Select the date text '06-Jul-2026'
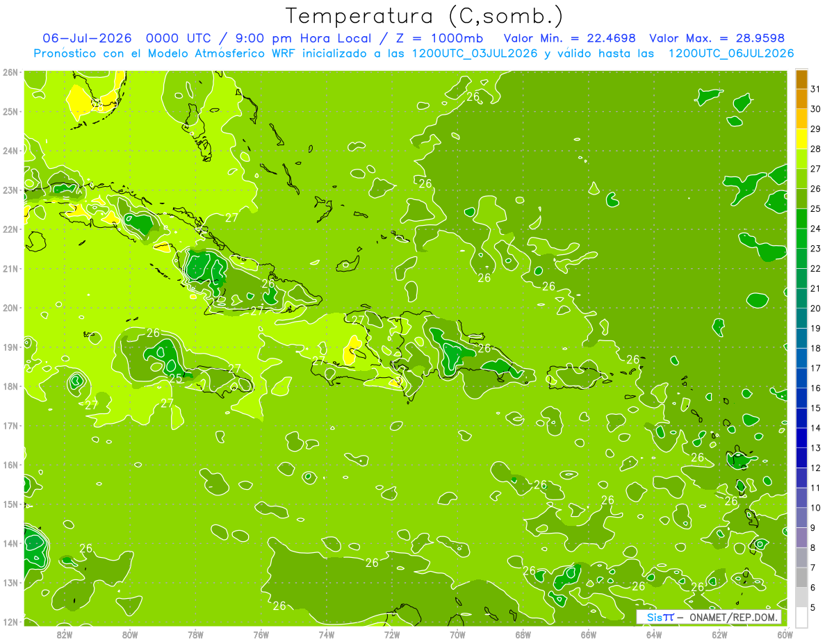The image size is (834, 644). (87, 38)
